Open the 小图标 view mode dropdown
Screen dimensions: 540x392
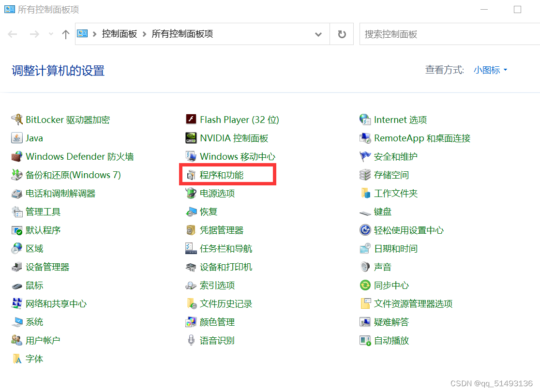(x=490, y=70)
